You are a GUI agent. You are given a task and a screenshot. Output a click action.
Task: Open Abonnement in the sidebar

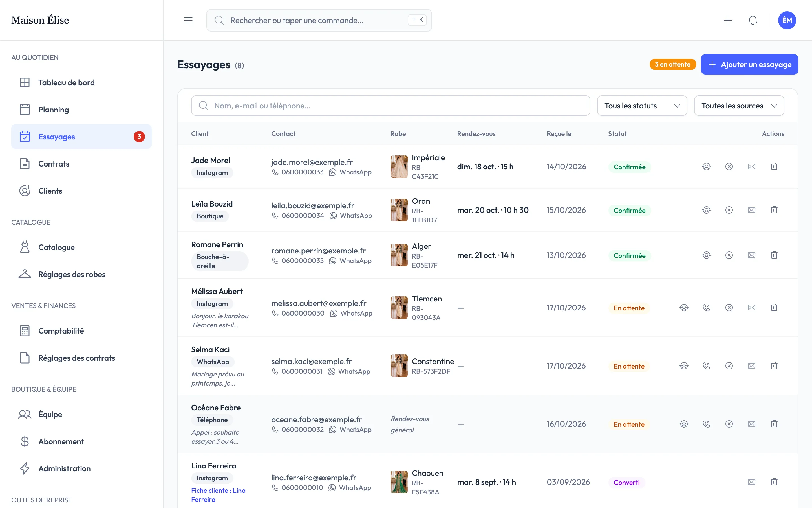81,441
